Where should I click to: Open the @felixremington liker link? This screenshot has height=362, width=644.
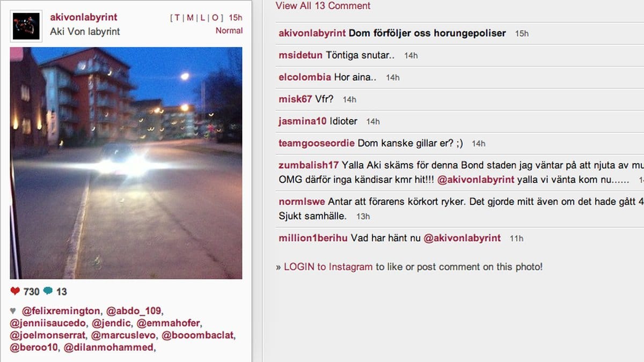(x=61, y=311)
